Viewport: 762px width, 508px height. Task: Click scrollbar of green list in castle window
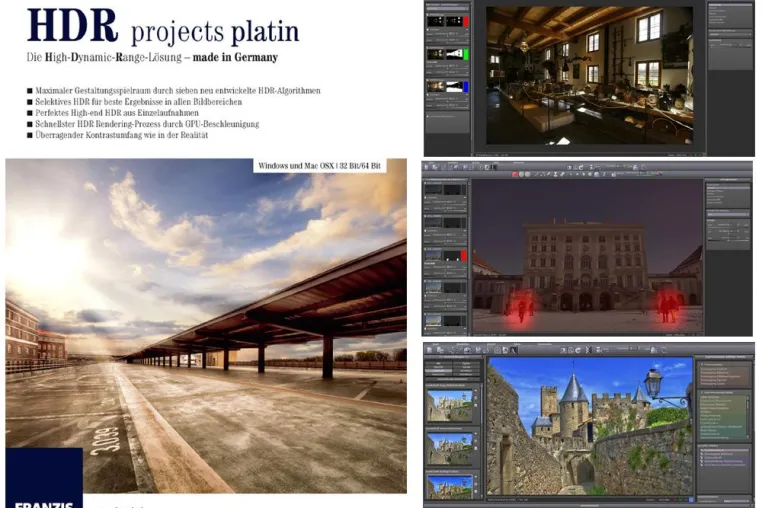[747, 417]
